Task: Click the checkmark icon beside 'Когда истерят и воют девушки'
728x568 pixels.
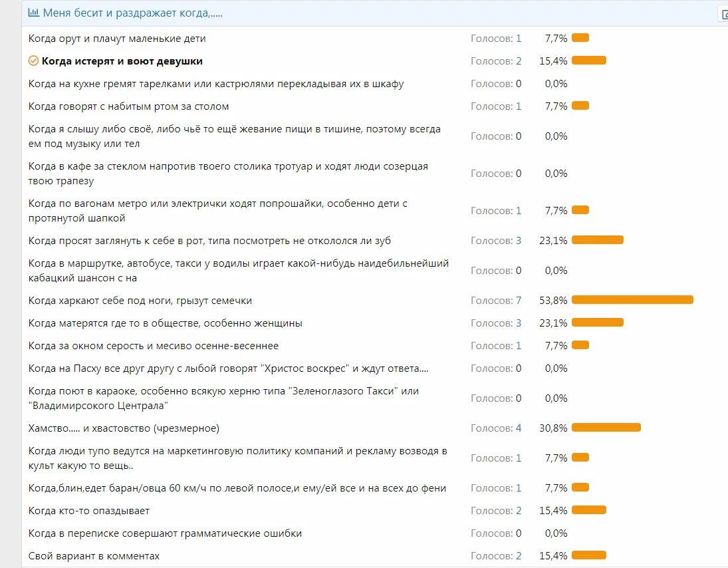Action: [33, 61]
